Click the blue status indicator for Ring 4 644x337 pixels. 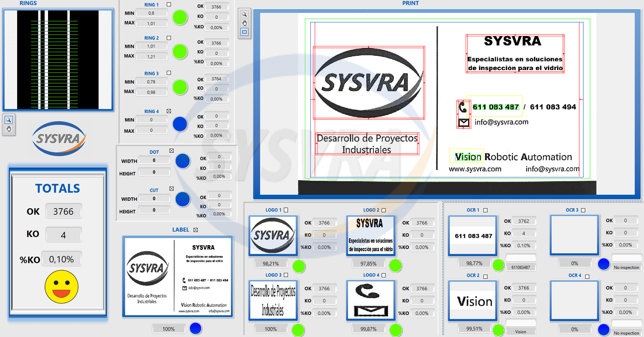coord(180,124)
